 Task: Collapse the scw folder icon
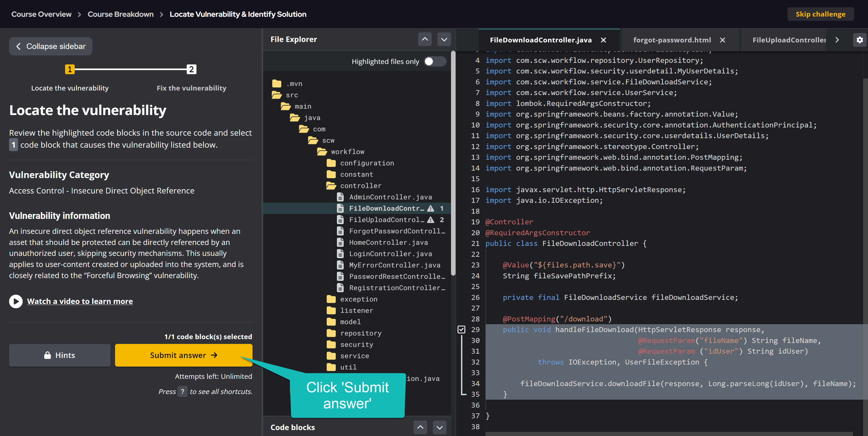(x=313, y=140)
